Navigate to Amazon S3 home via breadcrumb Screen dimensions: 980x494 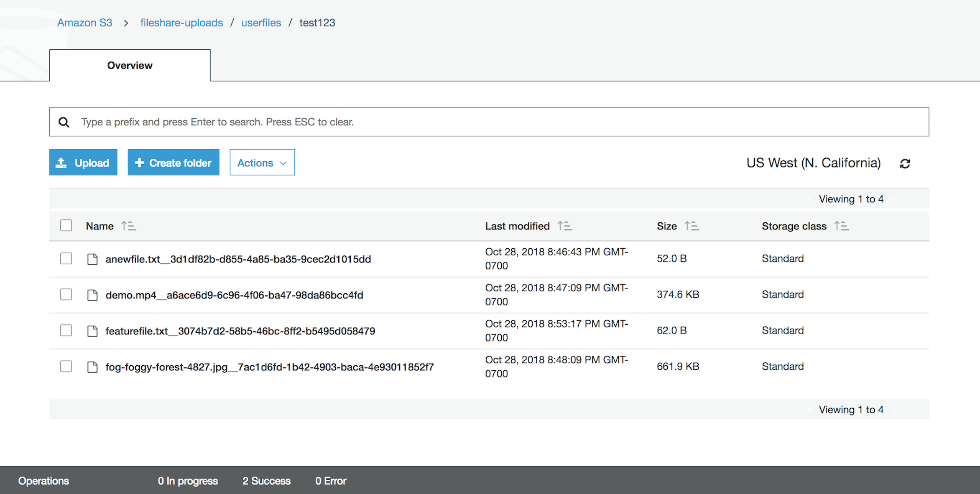click(x=84, y=23)
